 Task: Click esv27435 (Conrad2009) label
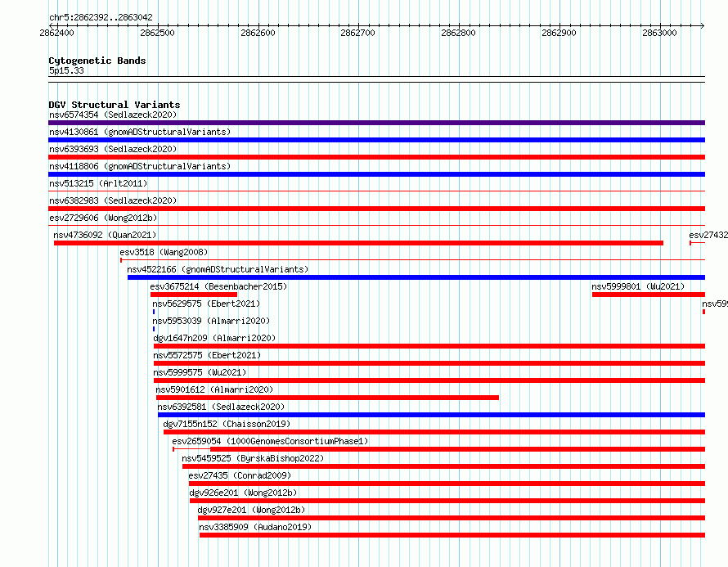pos(240,475)
